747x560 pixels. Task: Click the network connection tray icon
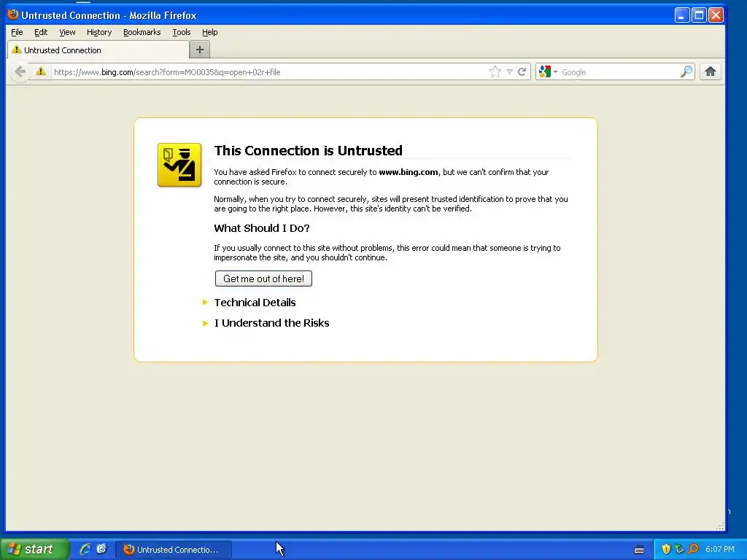click(679, 549)
